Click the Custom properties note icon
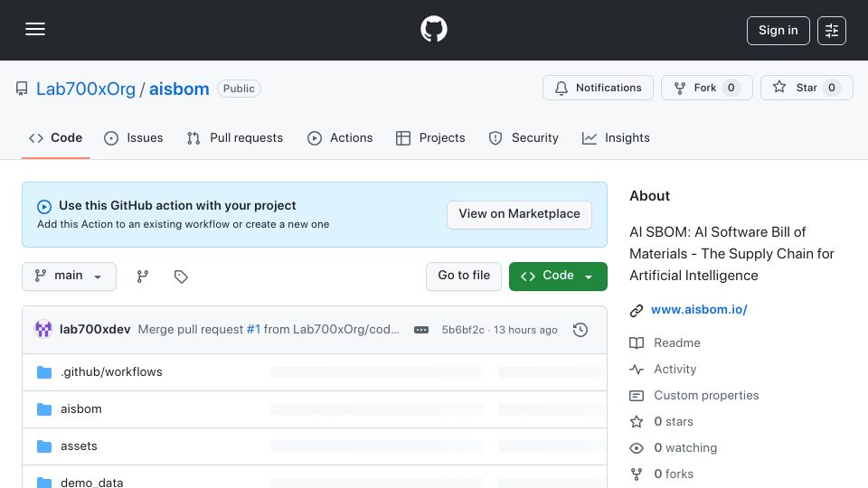The height and width of the screenshot is (488, 868). [x=637, y=396]
